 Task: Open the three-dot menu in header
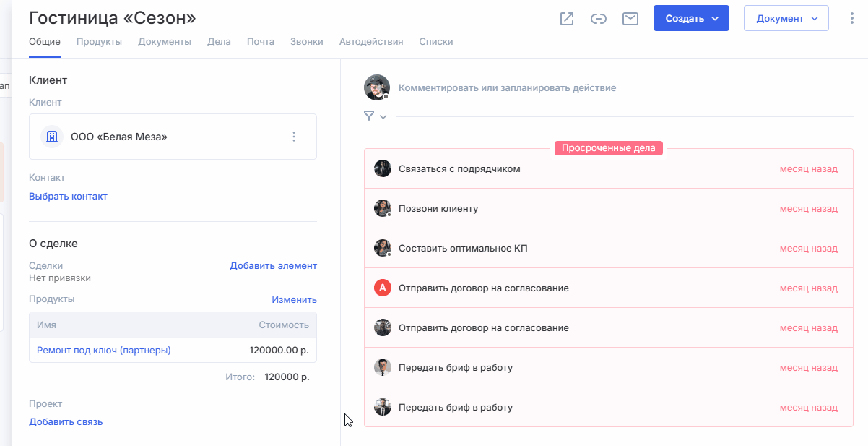coord(852,19)
